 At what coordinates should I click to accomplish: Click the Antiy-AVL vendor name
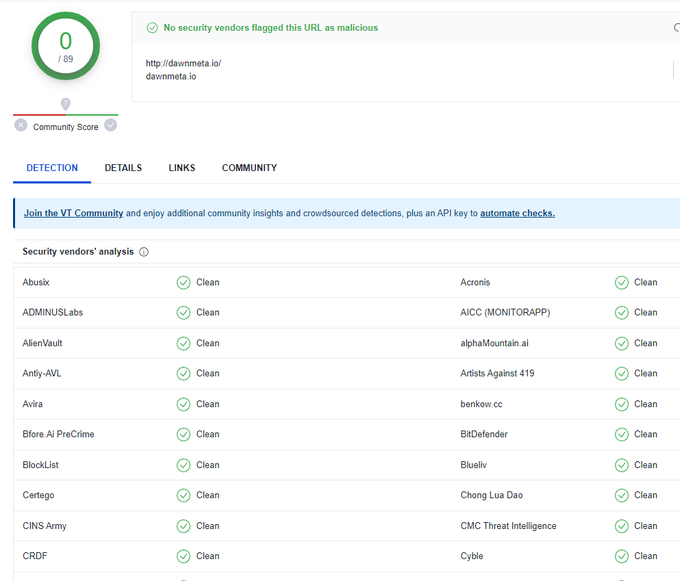tap(42, 373)
